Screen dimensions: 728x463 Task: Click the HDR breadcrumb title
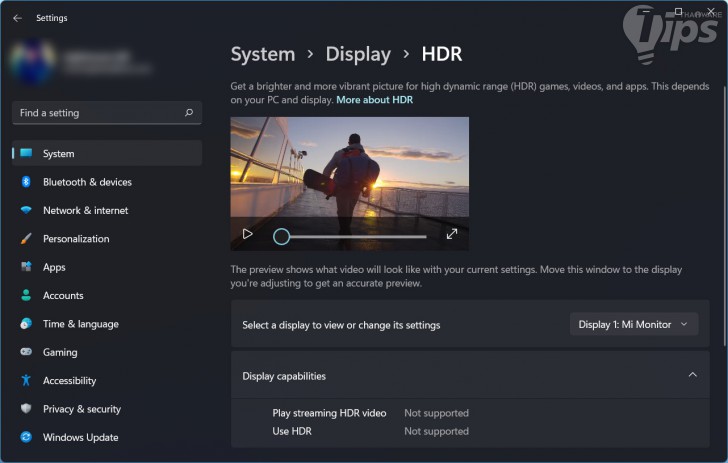click(x=442, y=54)
